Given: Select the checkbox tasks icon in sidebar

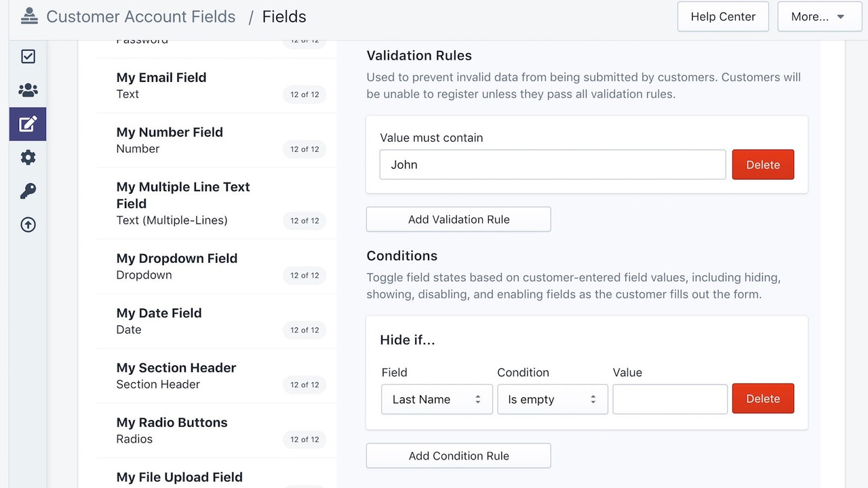Looking at the screenshot, I should [x=27, y=56].
